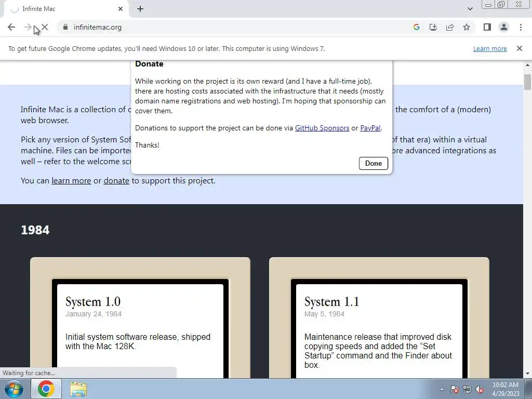Click the page scrollbar up arrow
Viewport: 532px width, 399px height.
click(x=527, y=64)
